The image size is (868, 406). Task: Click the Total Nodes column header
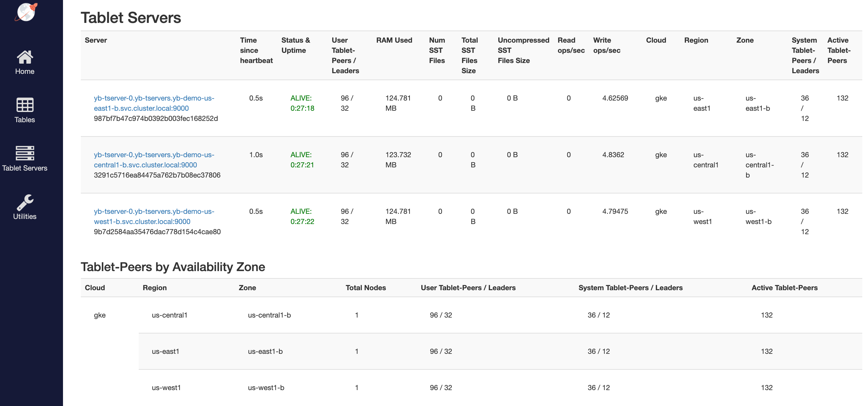point(365,287)
